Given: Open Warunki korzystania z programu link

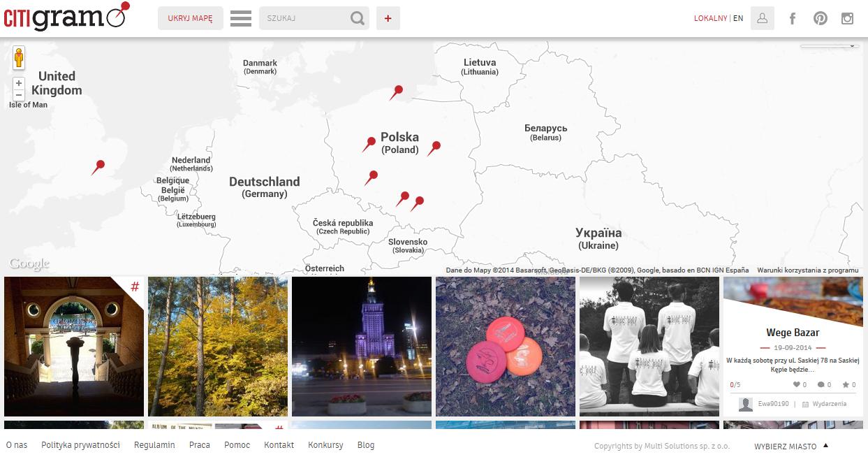Looking at the screenshot, I should click(x=807, y=270).
